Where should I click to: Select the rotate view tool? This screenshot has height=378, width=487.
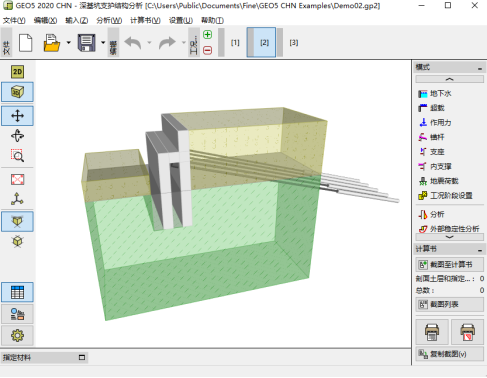[17, 136]
